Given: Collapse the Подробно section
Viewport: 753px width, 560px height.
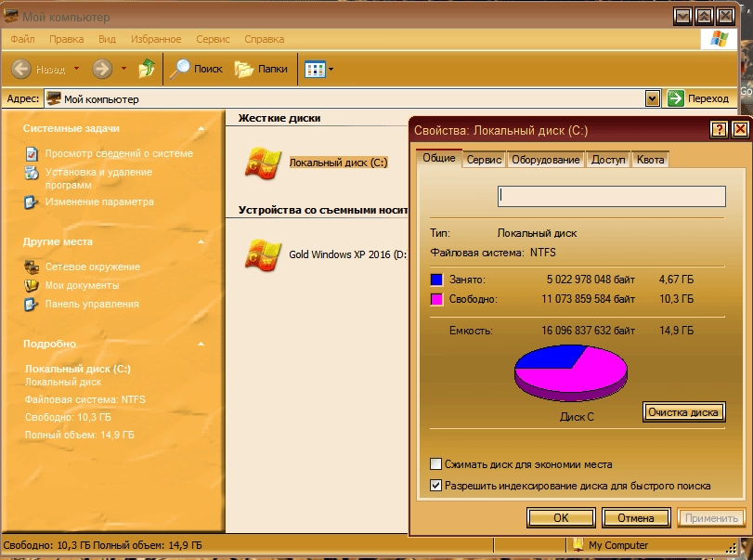Looking at the screenshot, I should (x=201, y=344).
